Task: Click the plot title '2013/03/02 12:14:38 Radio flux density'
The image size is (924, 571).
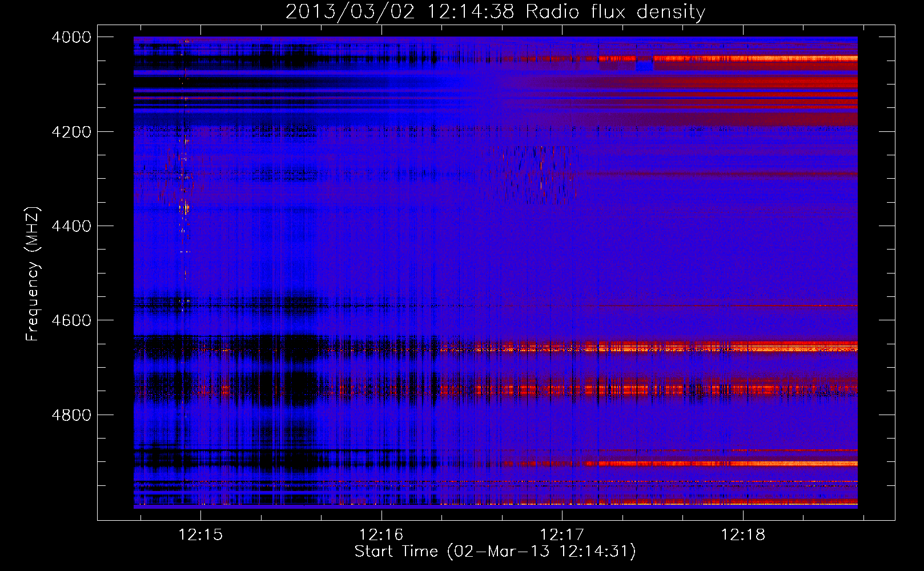Action: (495, 12)
